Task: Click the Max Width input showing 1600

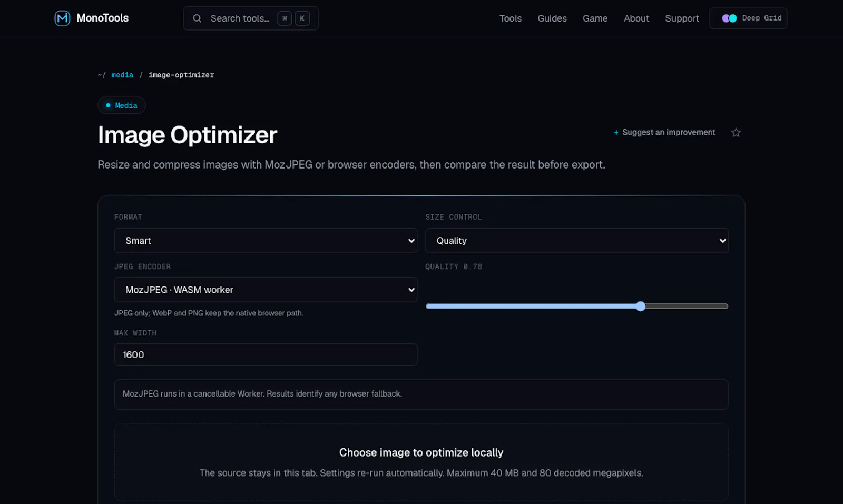Action: click(x=266, y=355)
